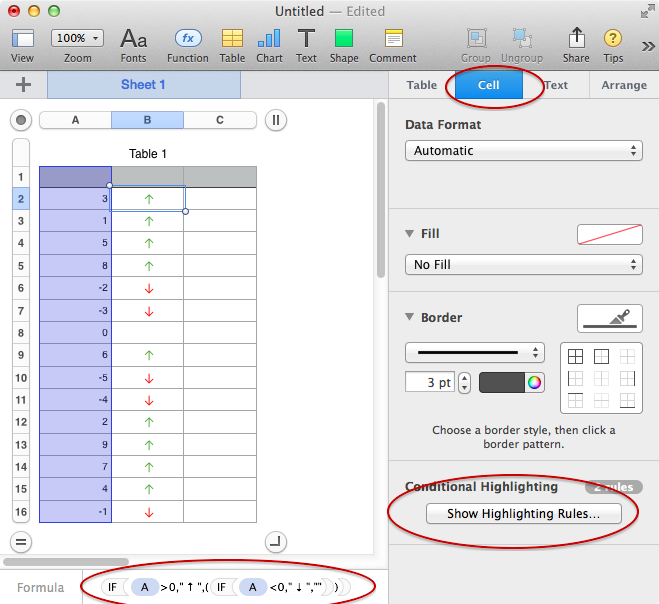Select row 2 header
The height and width of the screenshot is (604, 659).
[21, 198]
